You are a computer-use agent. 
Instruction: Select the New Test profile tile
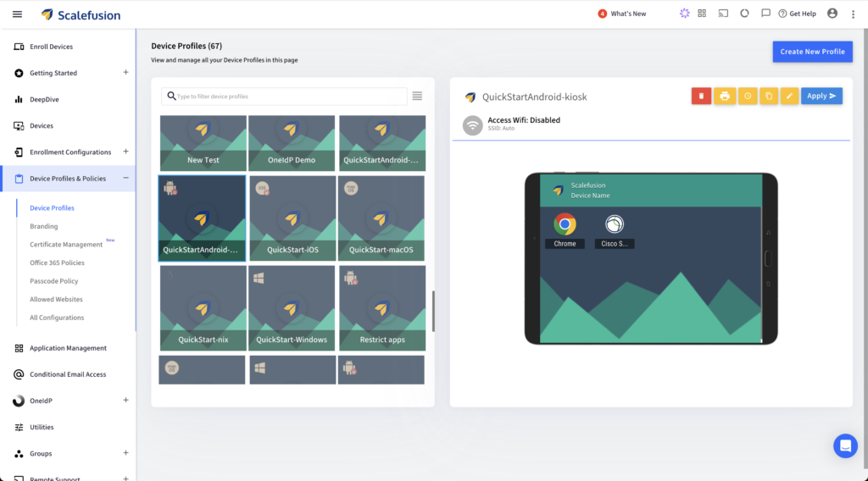203,143
